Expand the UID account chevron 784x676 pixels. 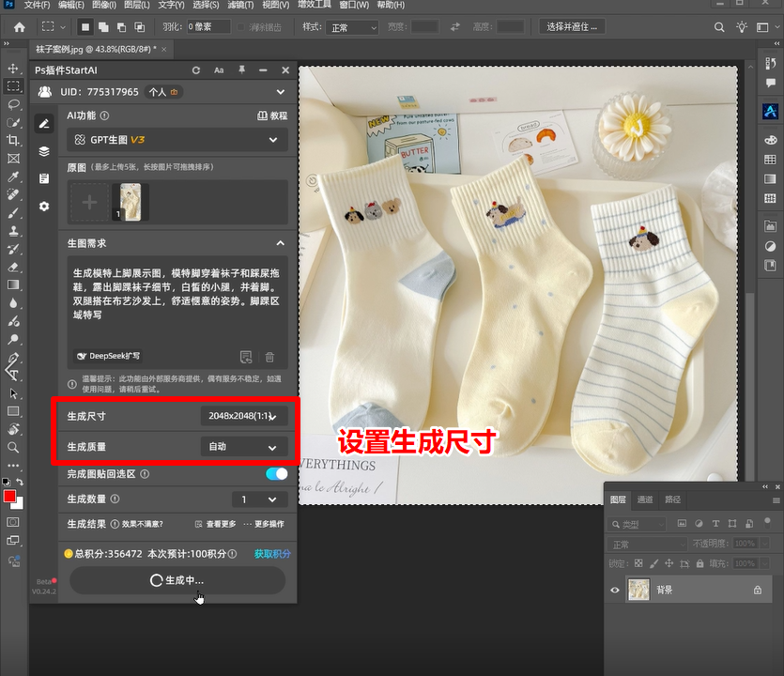(280, 92)
